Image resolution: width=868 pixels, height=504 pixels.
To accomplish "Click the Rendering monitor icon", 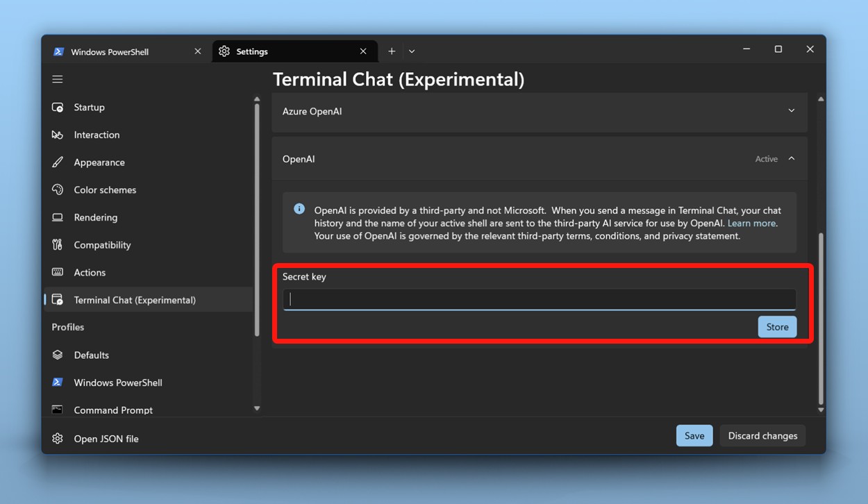I will click(58, 217).
